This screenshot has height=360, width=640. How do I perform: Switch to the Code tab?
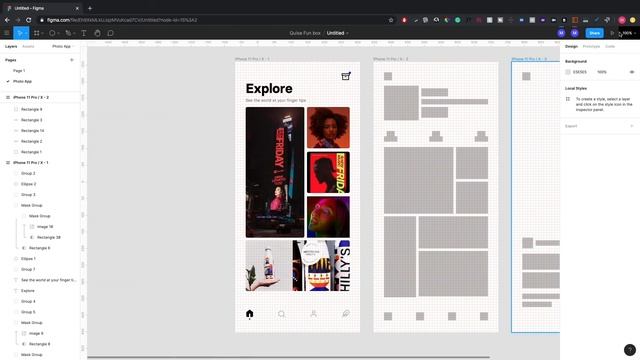point(610,47)
